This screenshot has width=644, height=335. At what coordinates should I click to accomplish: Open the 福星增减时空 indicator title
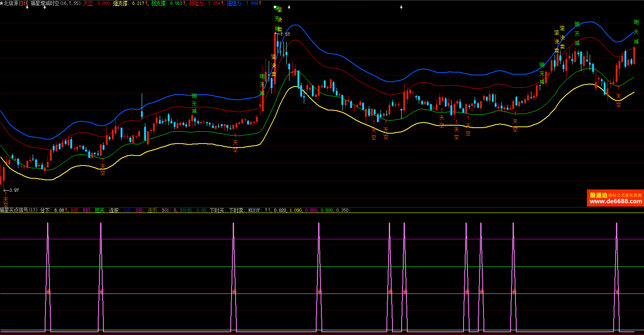coord(45,3)
